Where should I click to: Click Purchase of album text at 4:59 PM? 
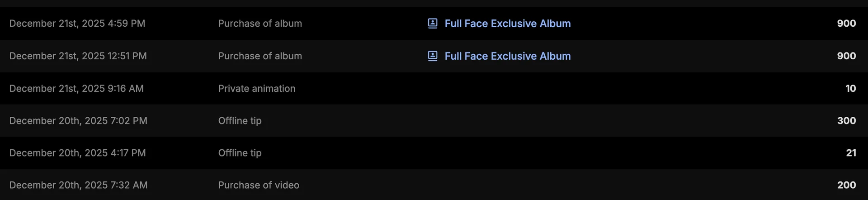260,24
